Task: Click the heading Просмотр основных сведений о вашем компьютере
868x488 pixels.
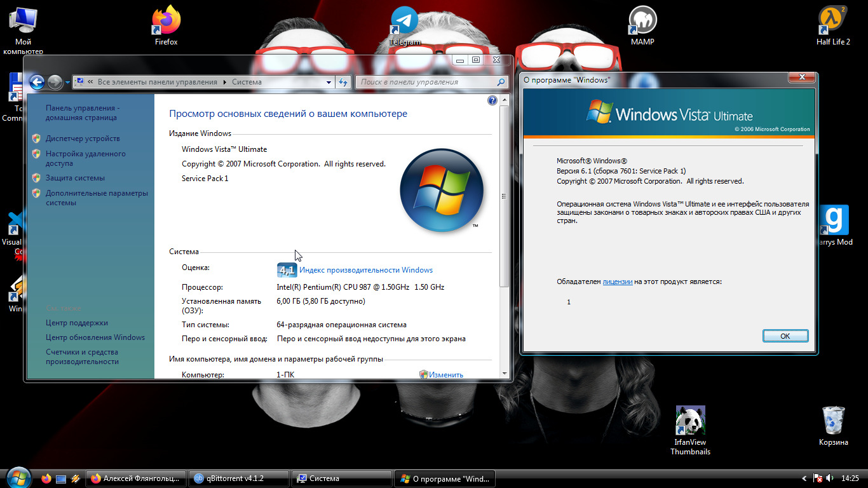Action: pos(288,114)
